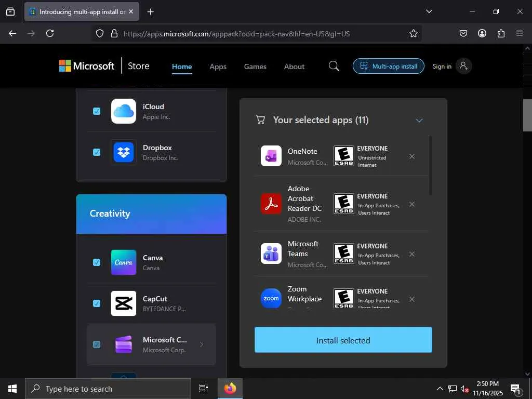
Task: Show hidden system tray icons chevron
Action: click(x=440, y=389)
